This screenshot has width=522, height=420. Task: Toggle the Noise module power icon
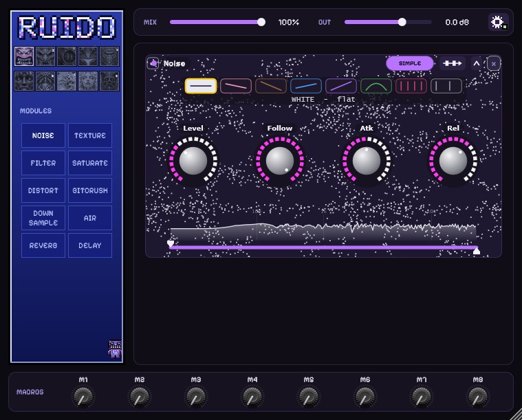[x=153, y=63]
